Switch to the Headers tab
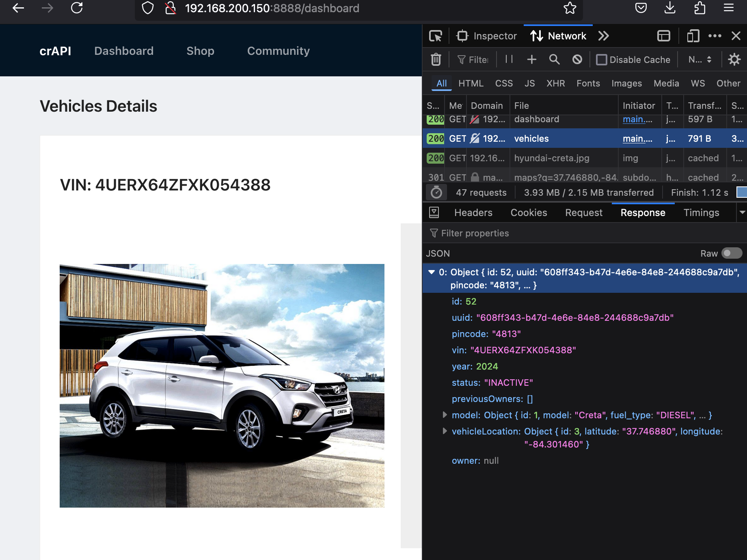Image resolution: width=747 pixels, height=560 pixels. [x=473, y=213]
